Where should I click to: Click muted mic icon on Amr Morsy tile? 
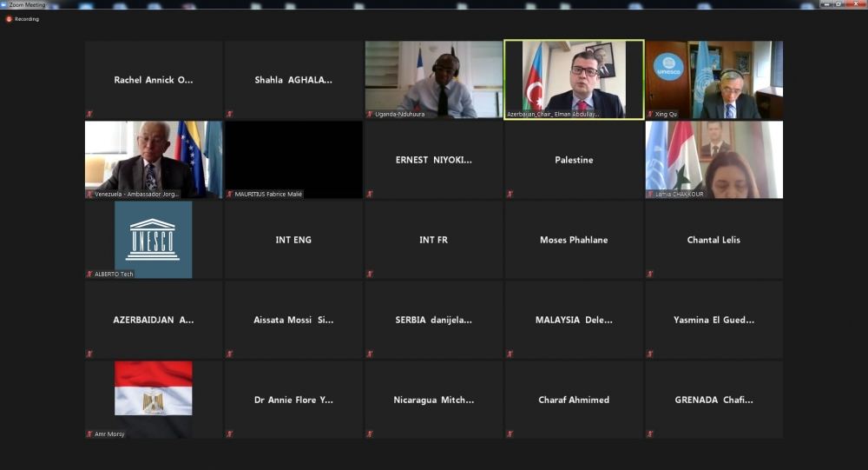(x=89, y=434)
